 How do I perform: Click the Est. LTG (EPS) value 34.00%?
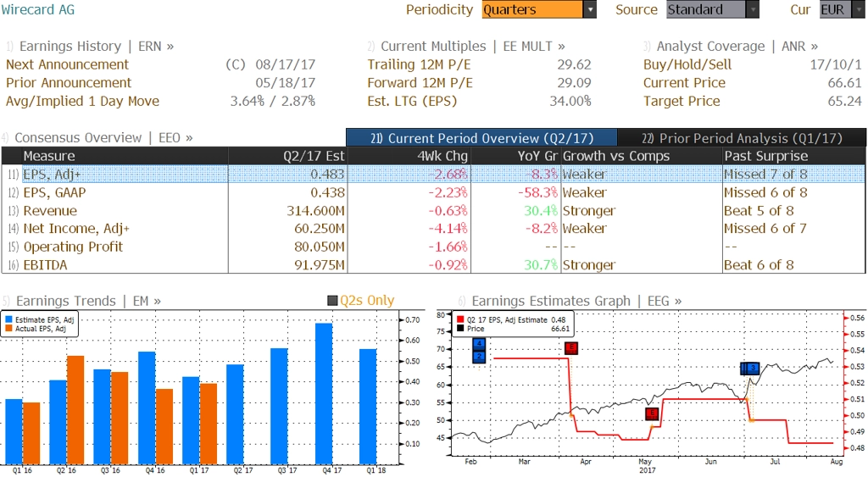click(570, 102)
